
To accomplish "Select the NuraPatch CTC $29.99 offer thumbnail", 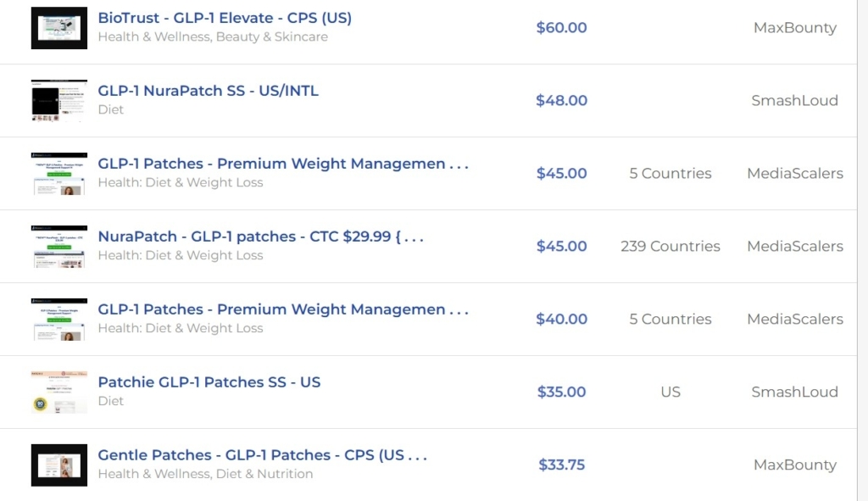I will click(x=59, y=247).
